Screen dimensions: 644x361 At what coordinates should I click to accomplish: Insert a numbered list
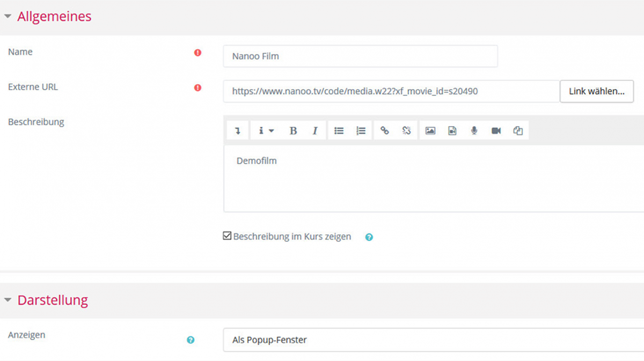361,130
